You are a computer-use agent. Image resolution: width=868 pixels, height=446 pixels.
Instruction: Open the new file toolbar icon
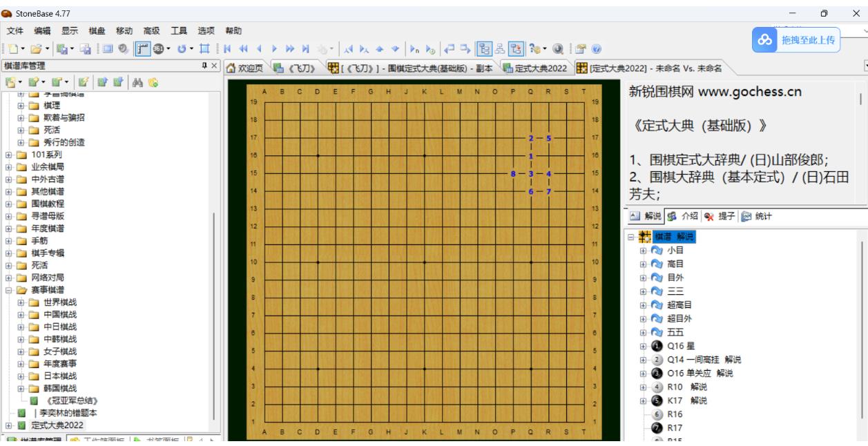[x=12, y=49]
